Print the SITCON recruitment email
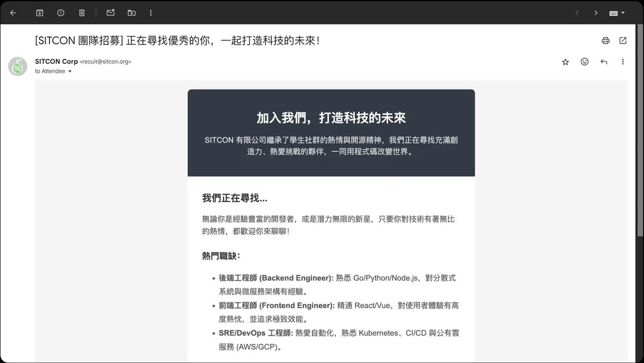Image resolution: width=644 pixels, height=363 pixels. 605,40
